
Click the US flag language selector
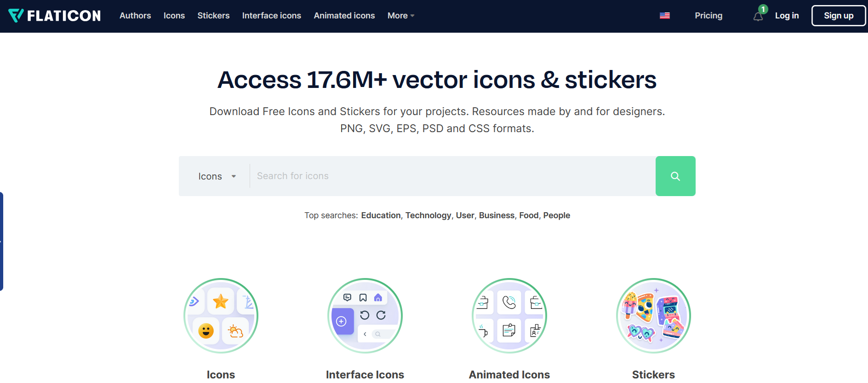point(664,16)
